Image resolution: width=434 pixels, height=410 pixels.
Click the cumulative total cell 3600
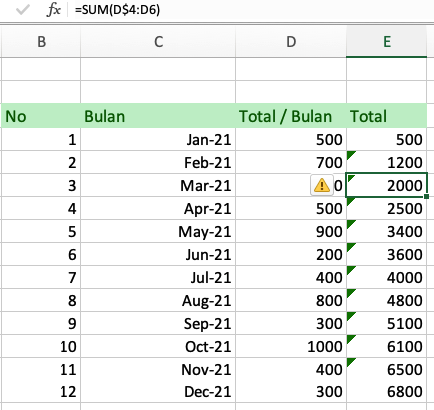click(x=387, y=254)
